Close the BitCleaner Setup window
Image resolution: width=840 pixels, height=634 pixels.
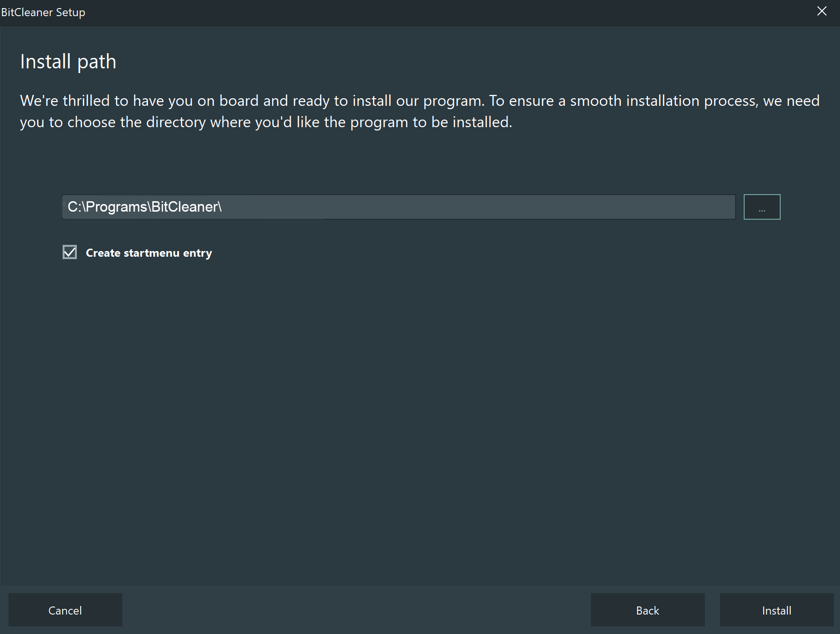[x=822, y=11]
